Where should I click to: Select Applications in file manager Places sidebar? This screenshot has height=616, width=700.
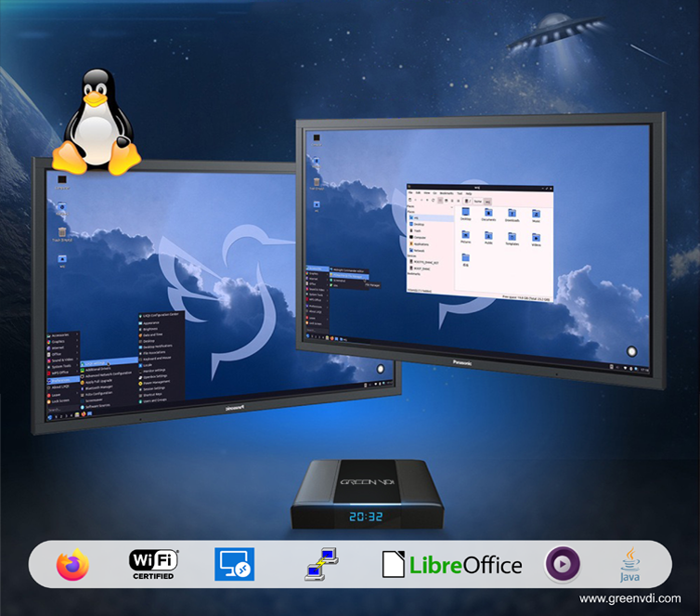tap(431, 244)
